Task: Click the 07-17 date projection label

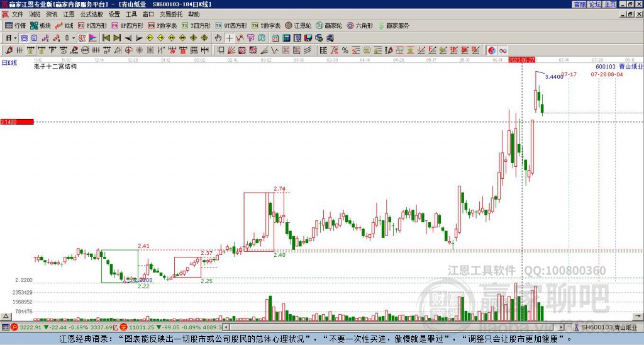Action: [569, 74]
